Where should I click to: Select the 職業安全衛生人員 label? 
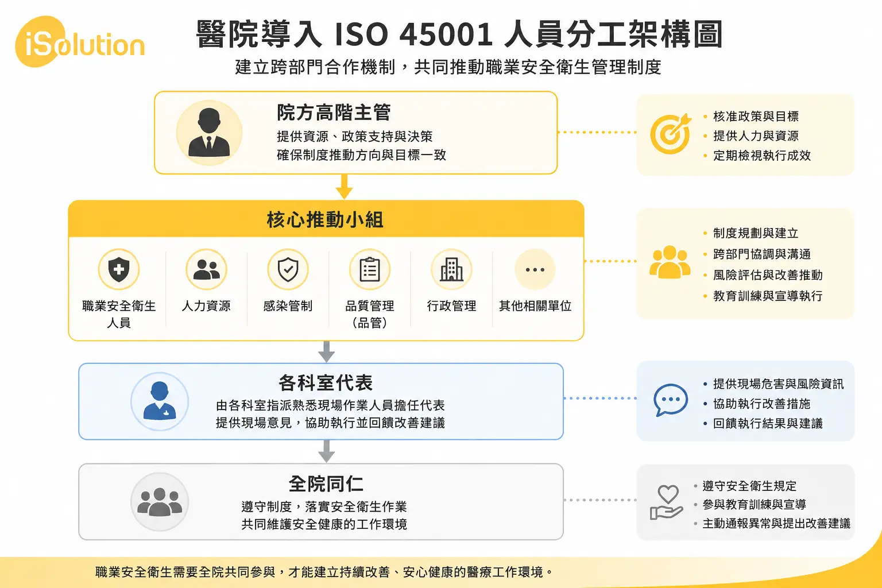[119, 314]
